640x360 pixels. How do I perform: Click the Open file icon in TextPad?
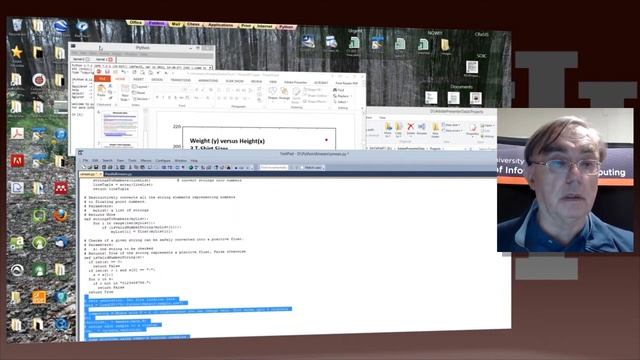(90, 167)
